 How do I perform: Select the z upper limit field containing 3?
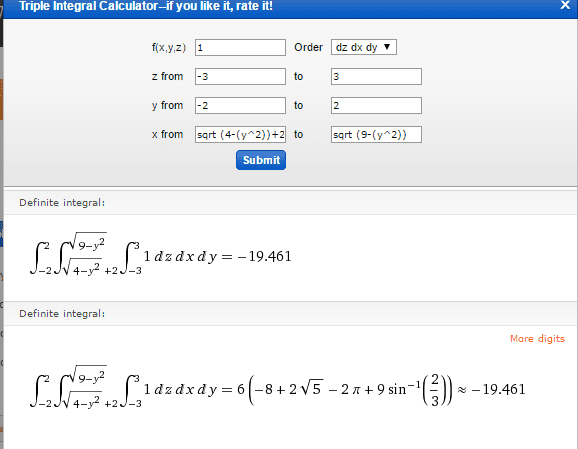pos(376,76)
